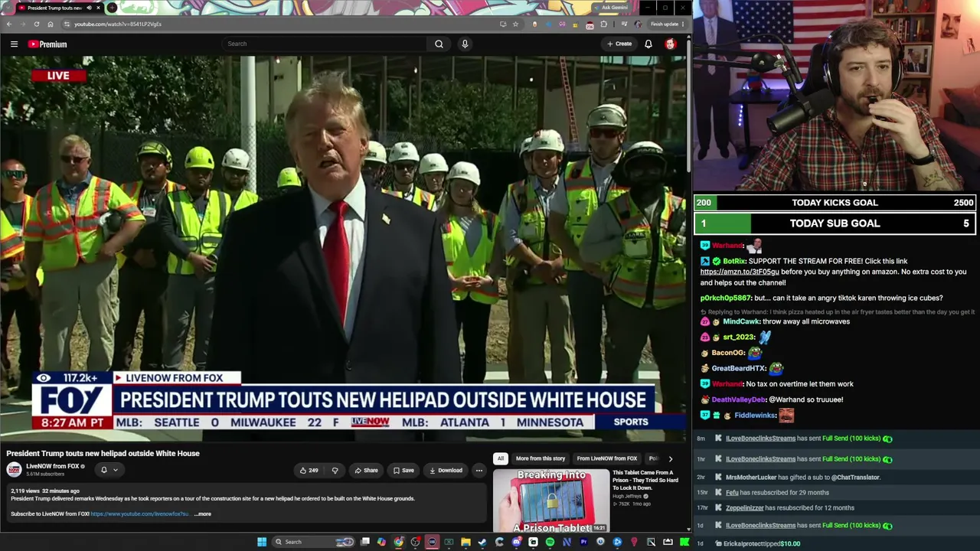Open a new browser tab
980x551 pixels.
[x=112, y=8]
